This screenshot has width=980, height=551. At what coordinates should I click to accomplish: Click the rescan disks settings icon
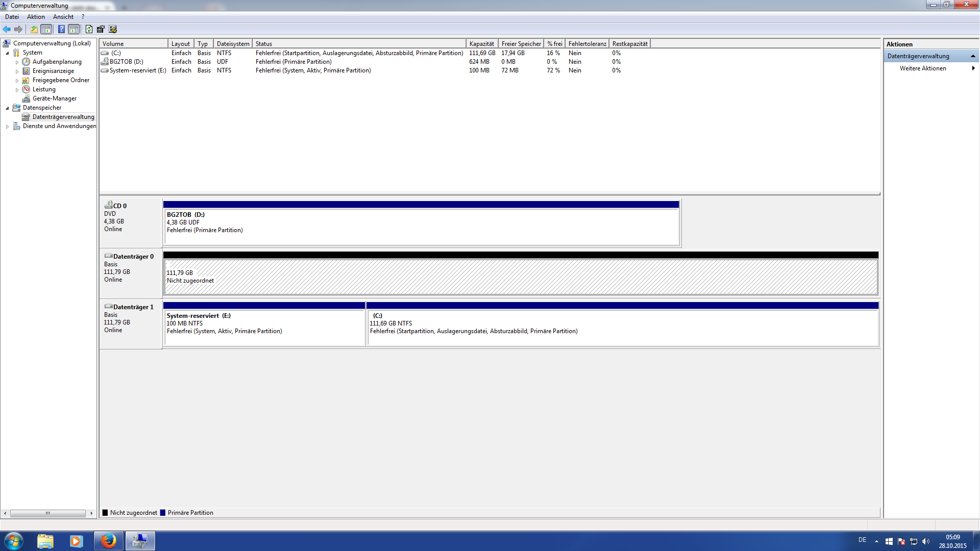tap(113, 30)
